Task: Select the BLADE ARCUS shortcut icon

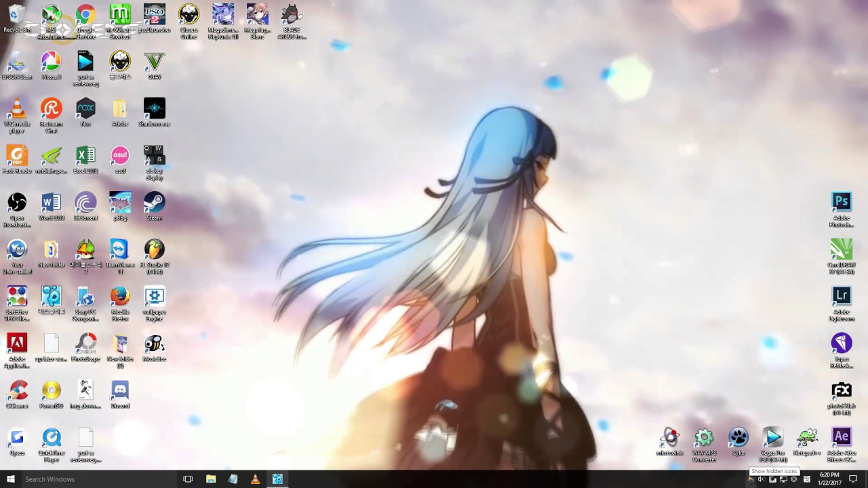Action: pos(292,22)
